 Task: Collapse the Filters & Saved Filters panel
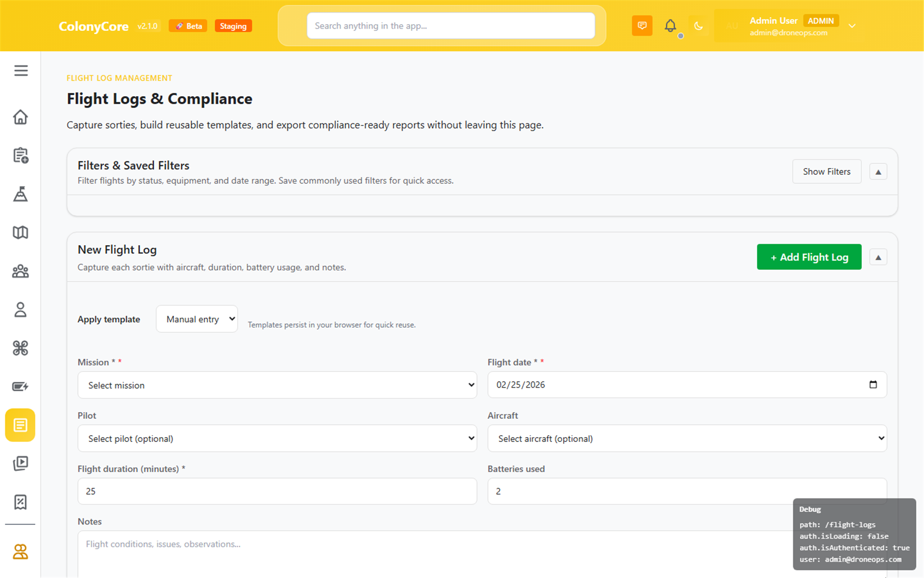(878, 172)
